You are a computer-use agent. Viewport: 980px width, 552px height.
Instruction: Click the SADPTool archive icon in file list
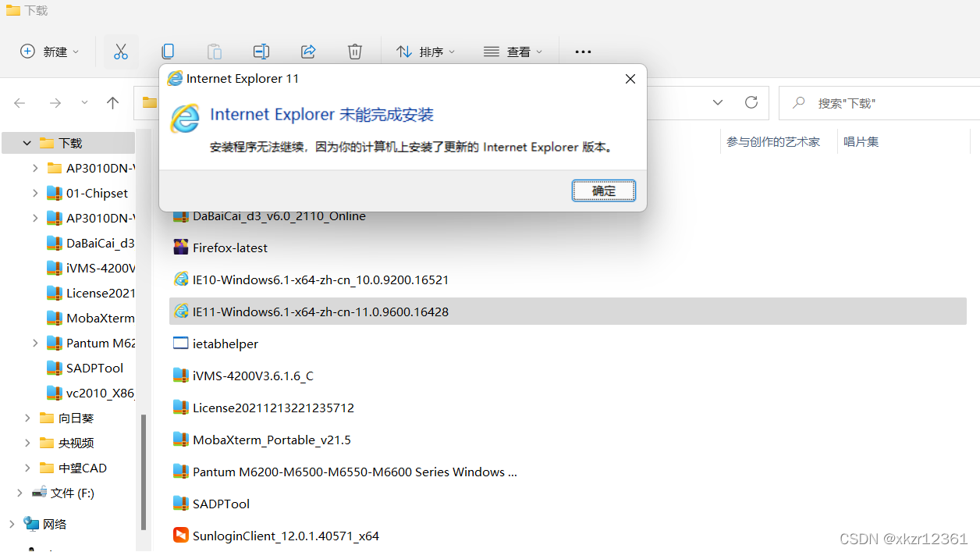[181, 504]
